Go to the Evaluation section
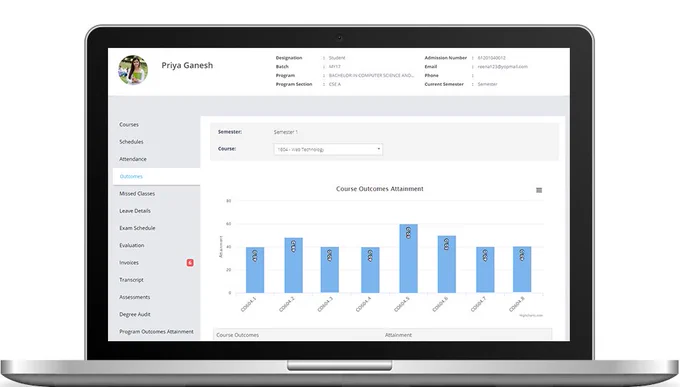The image size is (680, 387). click(132, 246)
